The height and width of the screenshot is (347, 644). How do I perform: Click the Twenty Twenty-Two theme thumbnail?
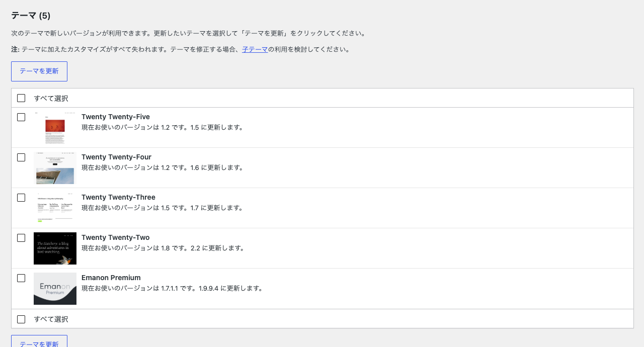pyautogui.click(x=55, y=248)
